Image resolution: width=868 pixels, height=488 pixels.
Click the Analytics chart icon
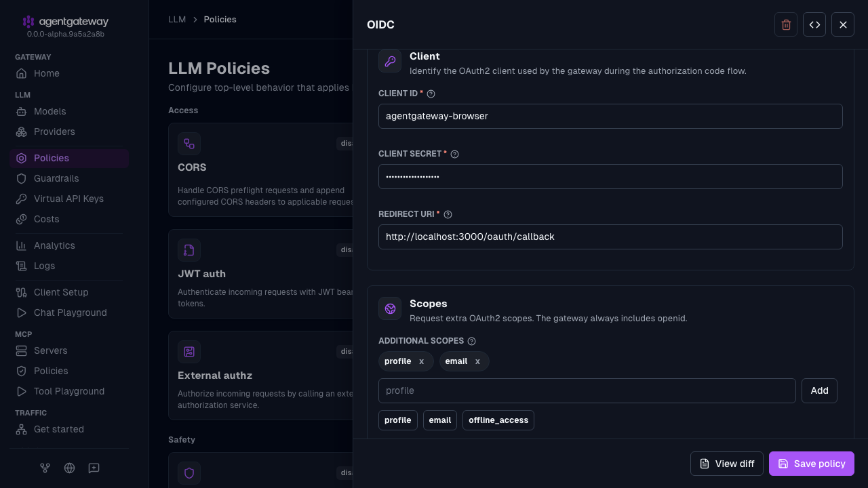(x=22, y=245)
